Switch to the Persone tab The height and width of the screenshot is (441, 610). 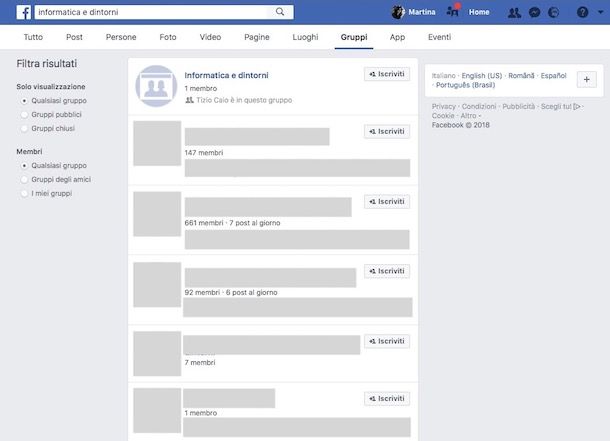click(x=121, y=37)
